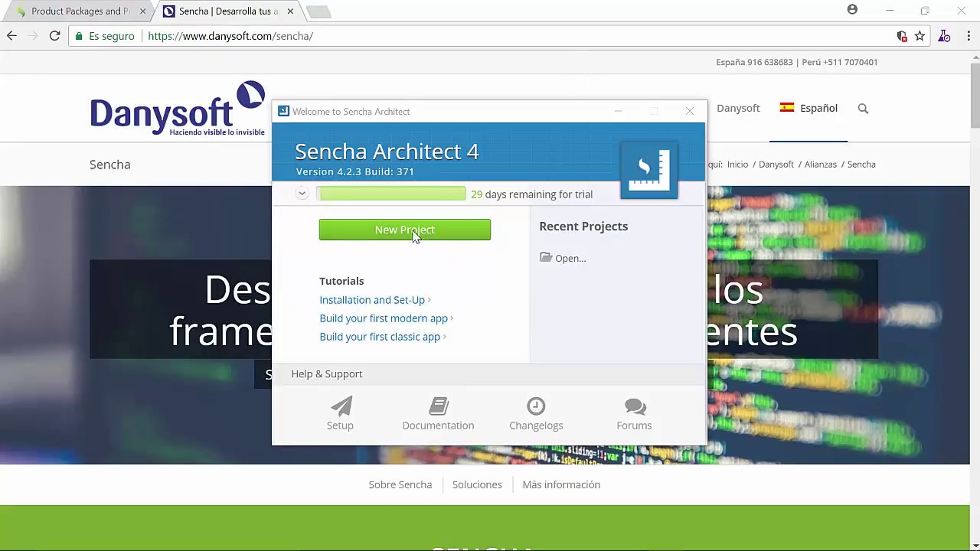Viewport: 980px width, 551px height.
Task: Click Recent Projects heading
Action: [583, 227]
